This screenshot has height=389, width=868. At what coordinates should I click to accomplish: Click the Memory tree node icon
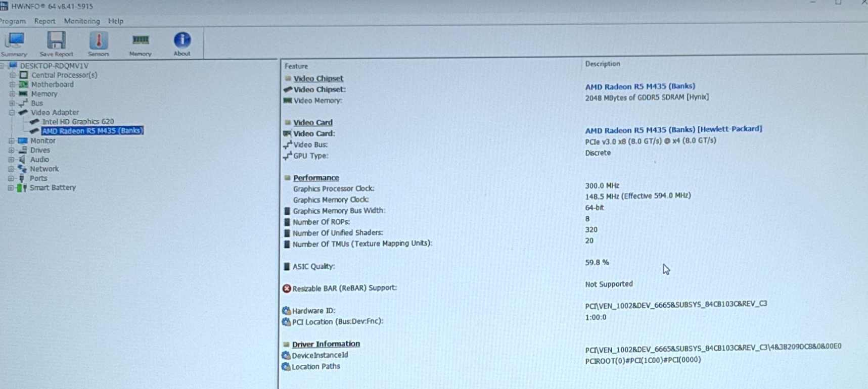point(23,93)
